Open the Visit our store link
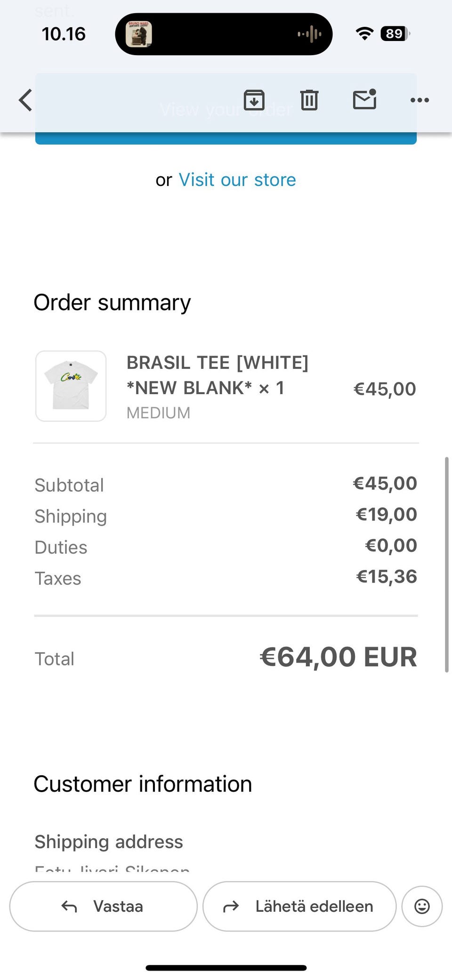The height and width of the screenshot is (980, 452). (237, 180)
